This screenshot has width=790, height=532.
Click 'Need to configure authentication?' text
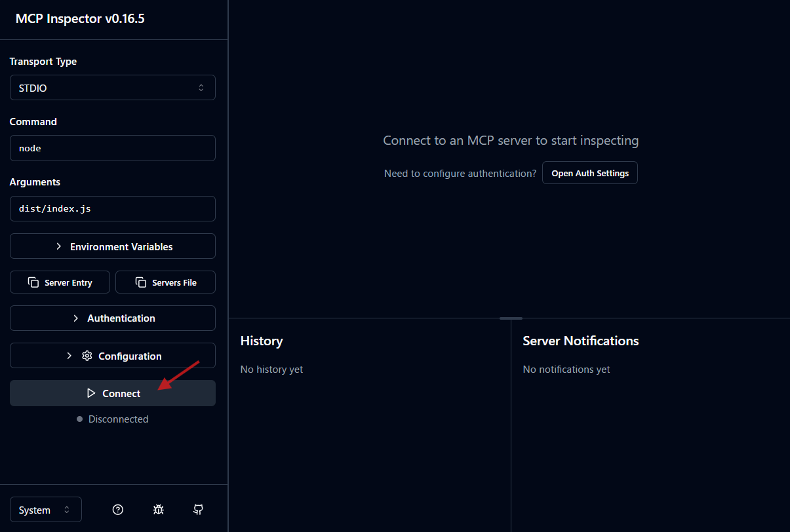tap(460, 174)
